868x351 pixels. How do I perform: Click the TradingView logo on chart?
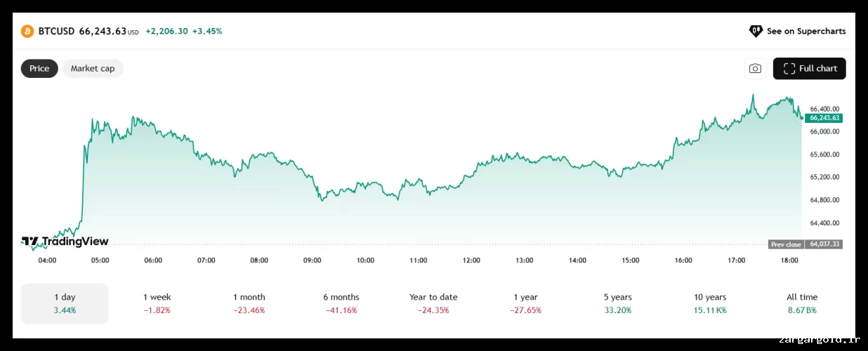[x=65, y=241]
